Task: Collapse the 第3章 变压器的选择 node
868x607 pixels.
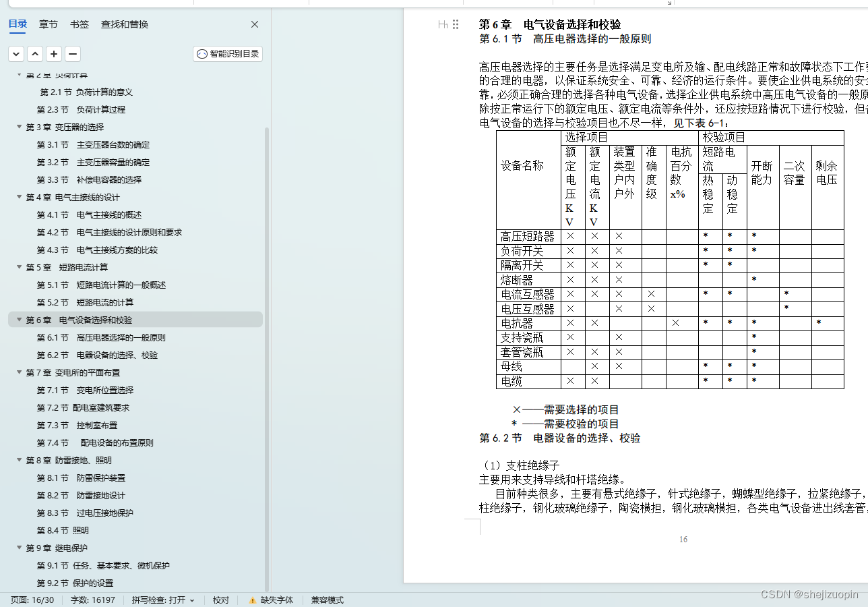Action: pos(20,127)
